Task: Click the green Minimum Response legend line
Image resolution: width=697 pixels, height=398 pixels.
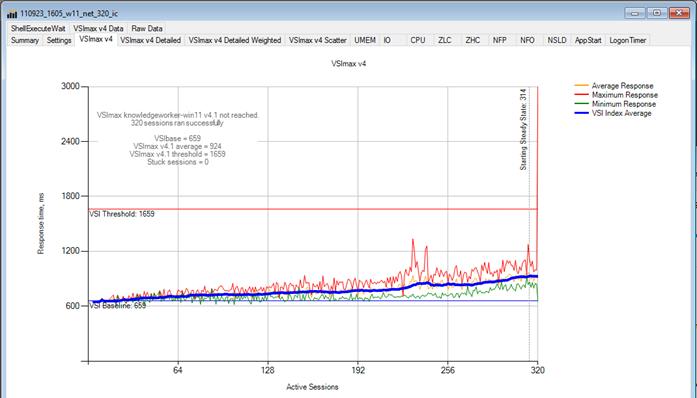Action: pos(581,104)
